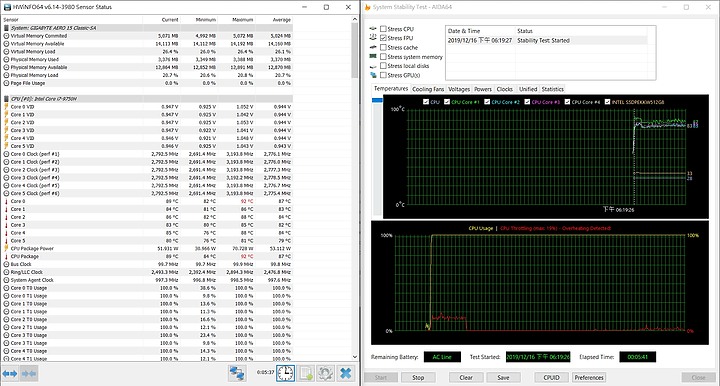Click the disk icon beside Stress local disks
This screenshot has height=386, width=720.
coord(373,66)
